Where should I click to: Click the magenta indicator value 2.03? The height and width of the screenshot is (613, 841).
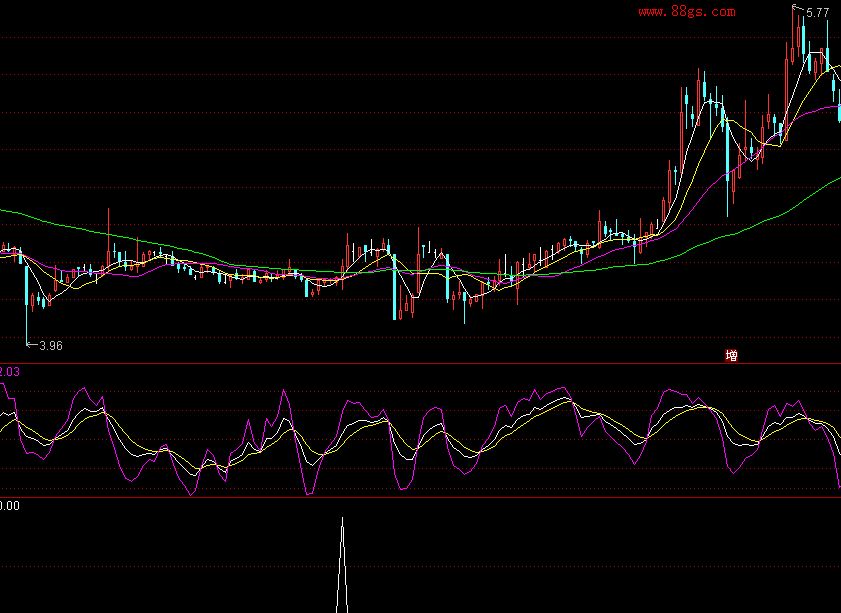pyautogui.click(x=10, y=372)
